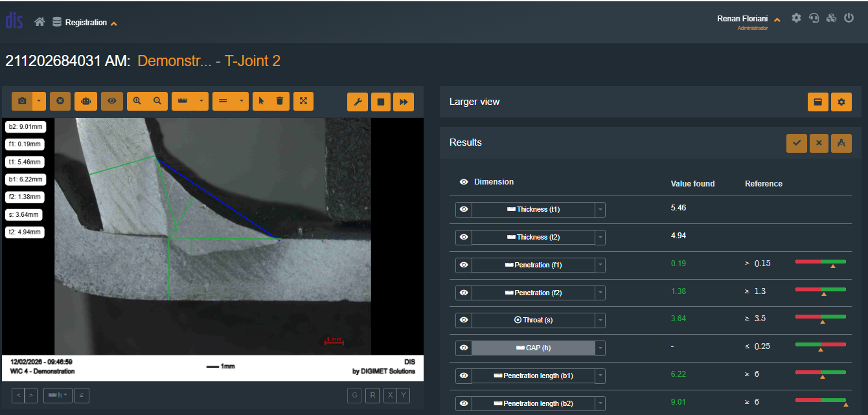Approve results with the checkmark button
The height and width of the screenshot is (415, 868).
796,143
